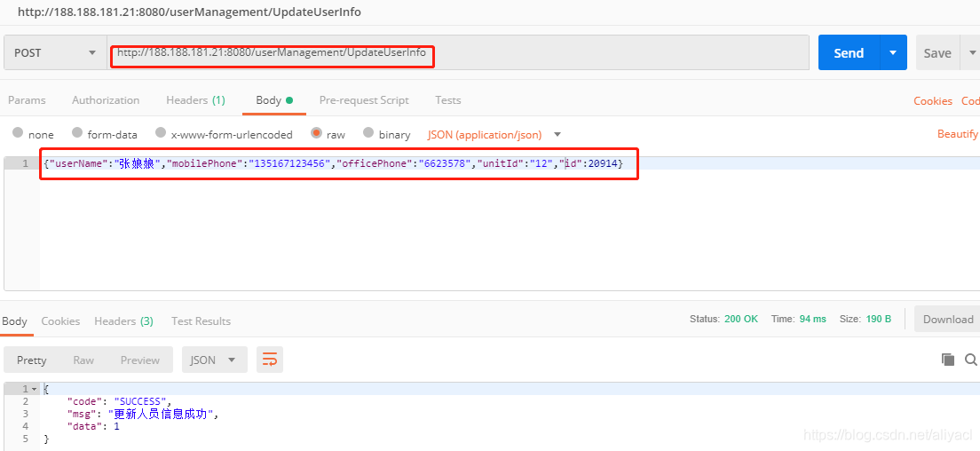Click the "data": 1 response line
The width and height of the screenshot is (980, 451).
pyautogui.click(x=93, y=427)
